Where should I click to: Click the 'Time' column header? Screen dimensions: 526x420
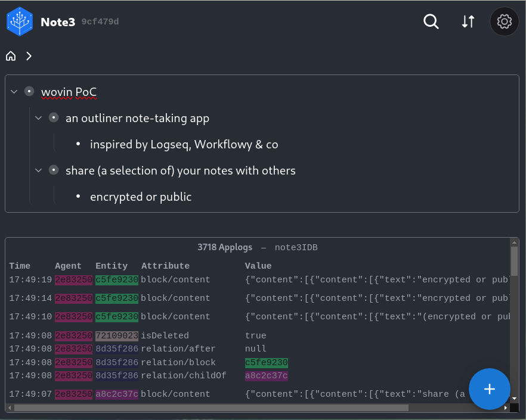(x=20, y=266)
